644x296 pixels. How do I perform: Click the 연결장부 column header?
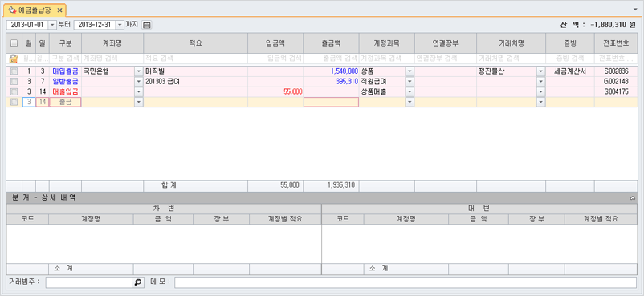click(x=446, y=43)
